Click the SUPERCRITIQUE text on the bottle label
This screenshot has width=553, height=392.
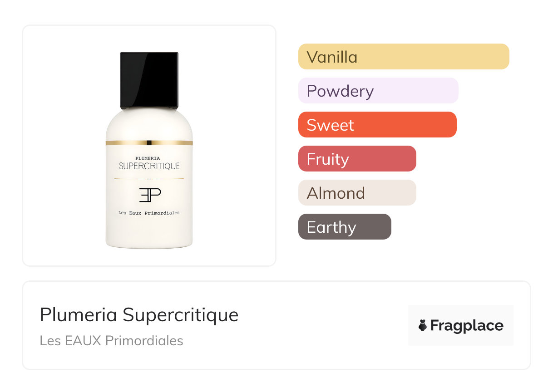[149, 166]
